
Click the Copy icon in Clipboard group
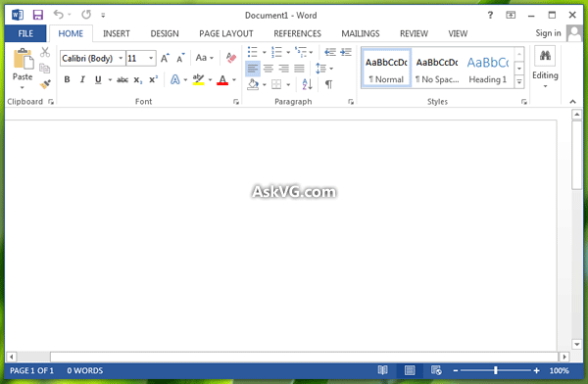[45, 69]
